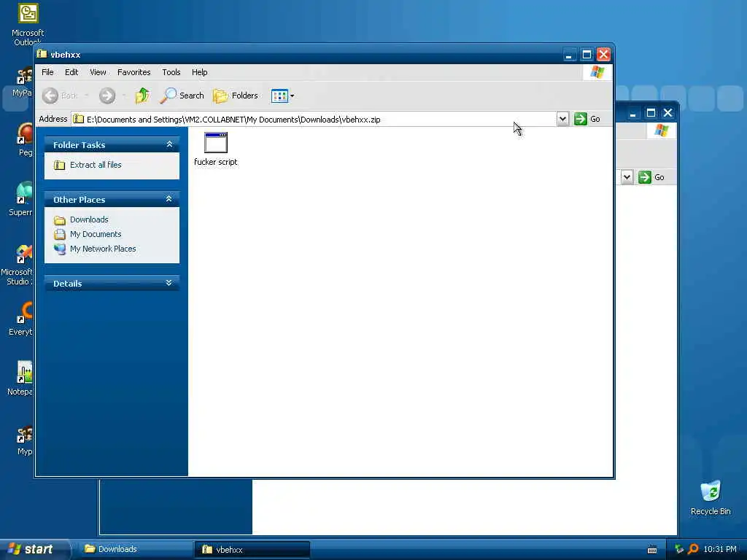Click the Forward navigation arrow
The width and height of the screenshot is (747, 560).
tap(107, 96)
